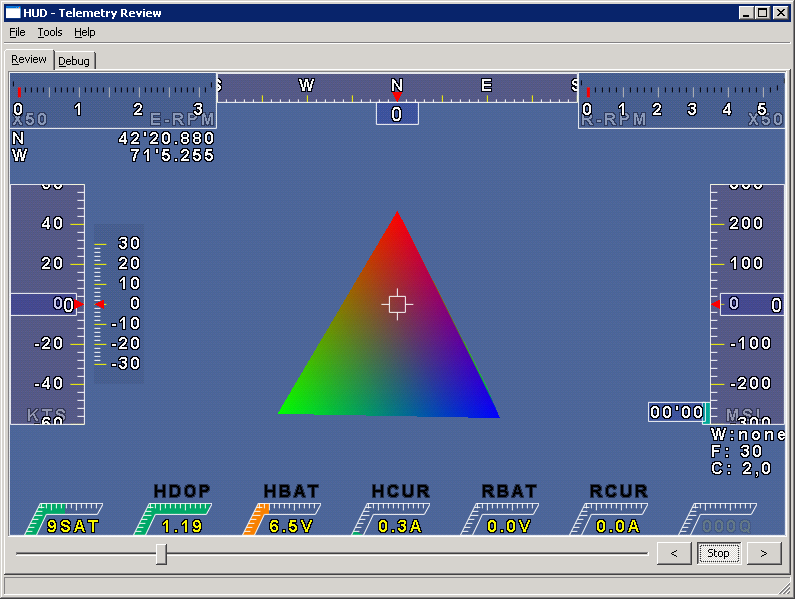Click the center crosshair in triangle

pos(397,304)
